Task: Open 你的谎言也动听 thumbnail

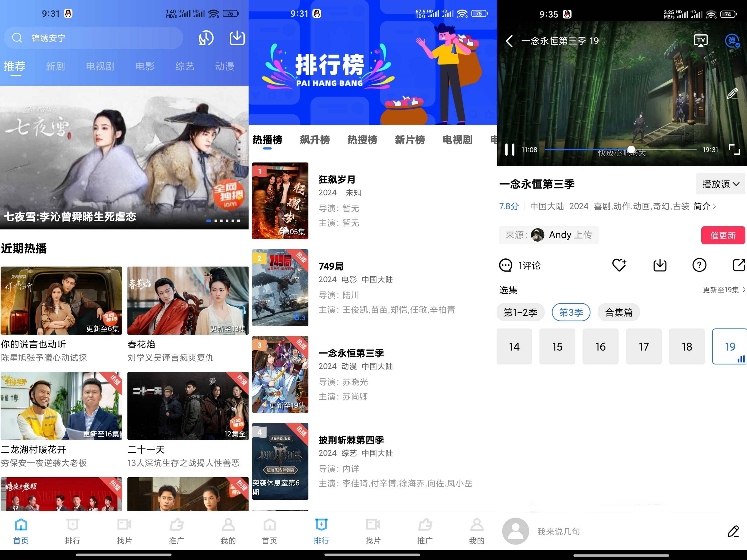Action: 61,300
